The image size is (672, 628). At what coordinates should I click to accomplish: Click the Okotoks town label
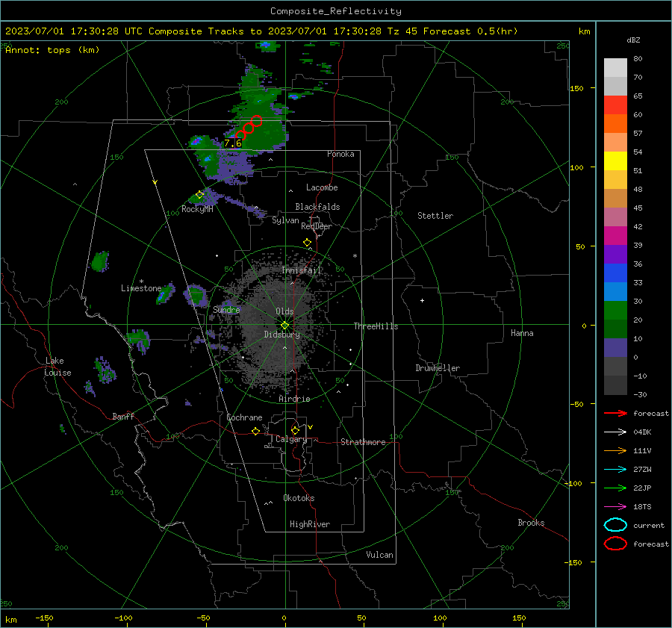click(x=299, y=498)
